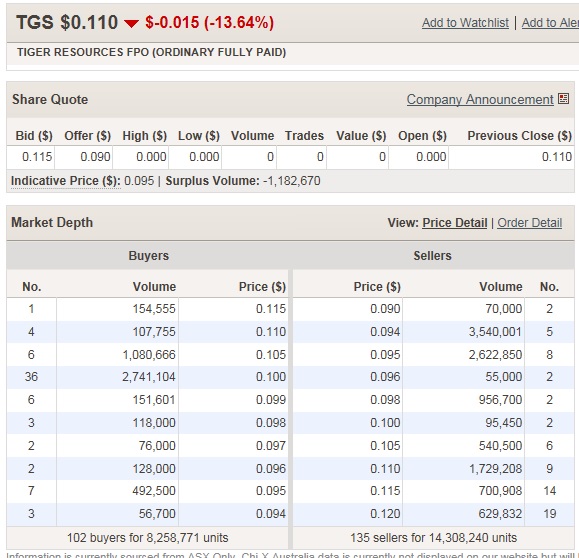Image resolution: width=579 pixels, height=558 pixels.
Task: Select buyer volume 128,000
Action: [154, 468]
